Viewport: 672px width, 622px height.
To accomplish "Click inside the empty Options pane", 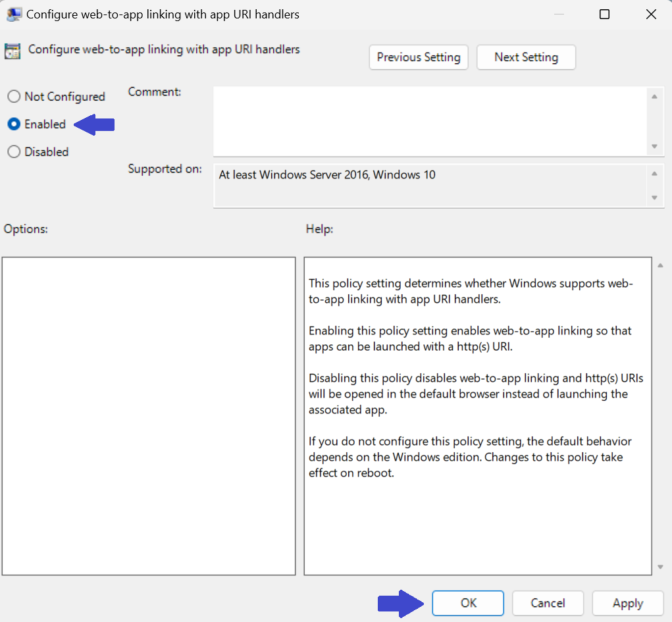I will pos(148,416).
